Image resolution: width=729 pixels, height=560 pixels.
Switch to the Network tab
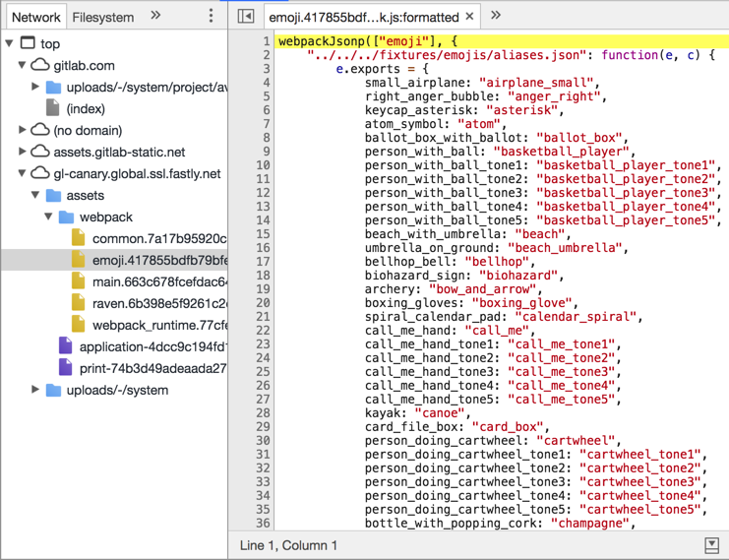(35, 17)
